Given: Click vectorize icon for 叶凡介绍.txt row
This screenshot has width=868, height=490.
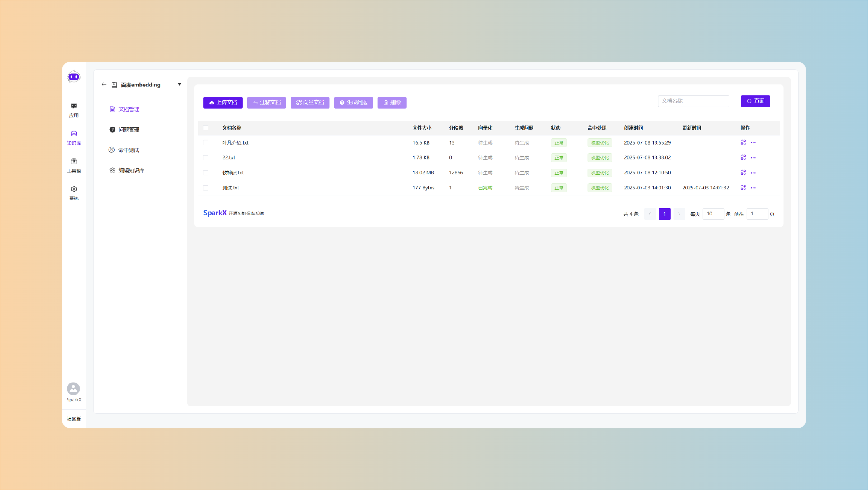Looking at the screenshot, I should point(743,142).
